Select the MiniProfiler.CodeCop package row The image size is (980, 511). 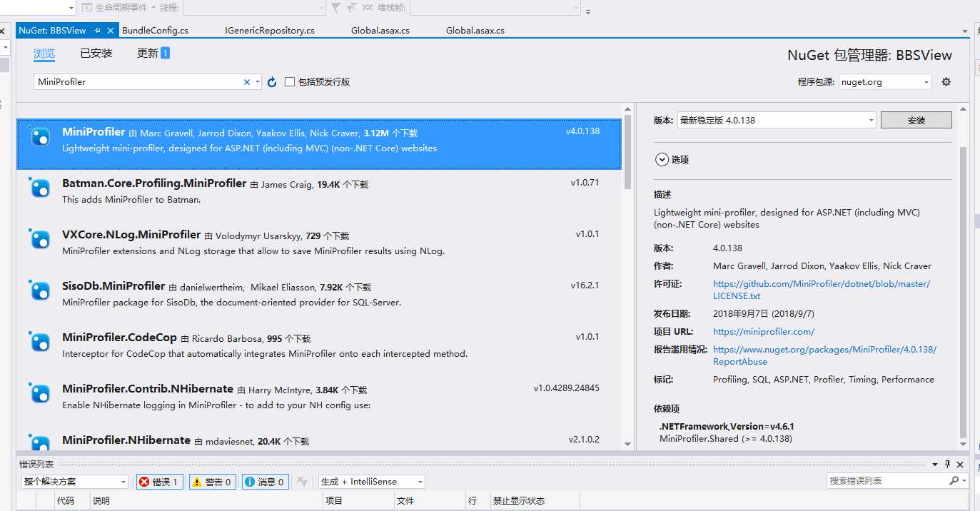(x=319, y=350)
